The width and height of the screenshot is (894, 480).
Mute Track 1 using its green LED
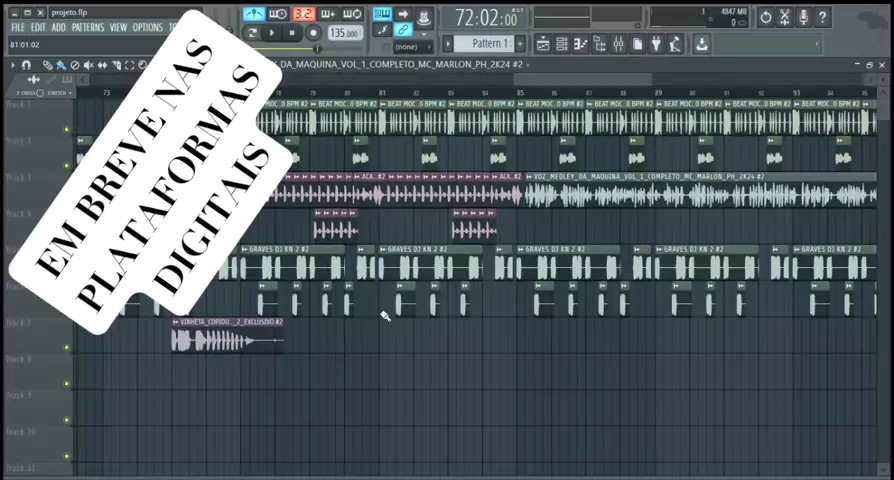67,130
